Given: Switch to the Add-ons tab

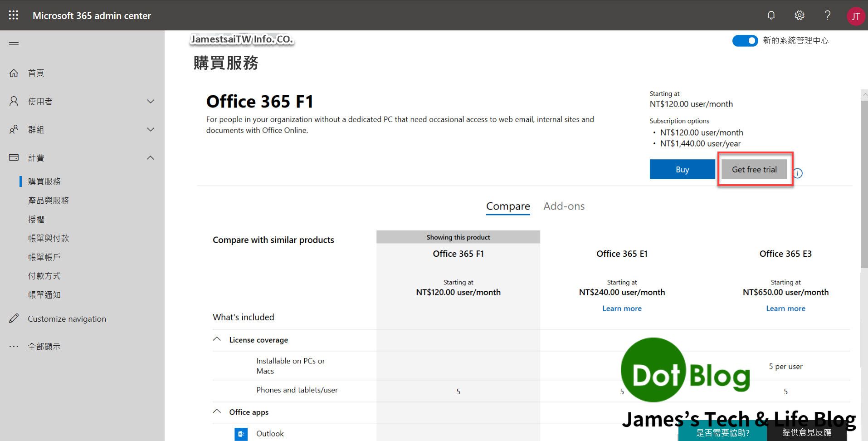Looking at the screenshot, I should click(x=564, y=206).
